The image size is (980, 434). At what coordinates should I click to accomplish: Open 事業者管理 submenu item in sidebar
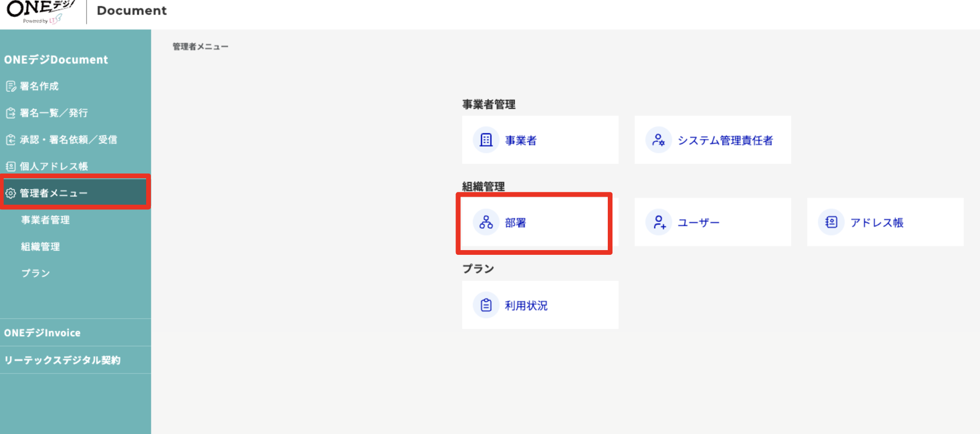45,220
